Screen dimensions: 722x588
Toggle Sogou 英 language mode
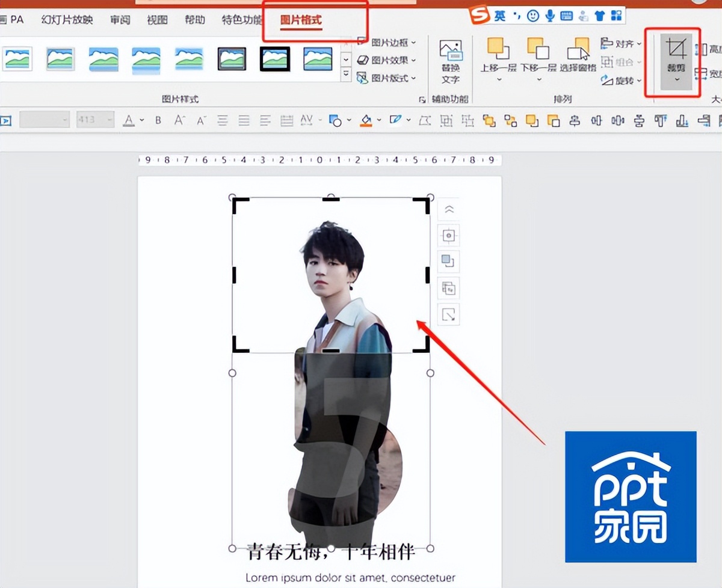(x=501, y=16)
